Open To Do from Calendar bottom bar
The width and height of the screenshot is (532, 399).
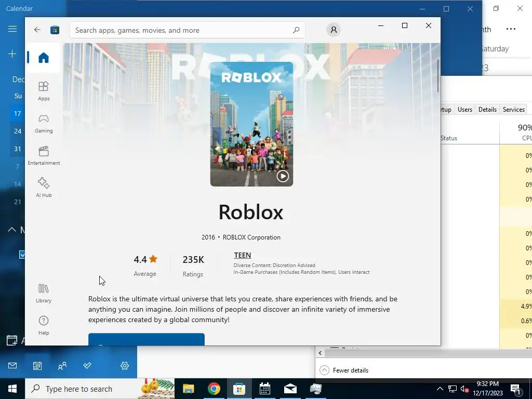point(87,365)
